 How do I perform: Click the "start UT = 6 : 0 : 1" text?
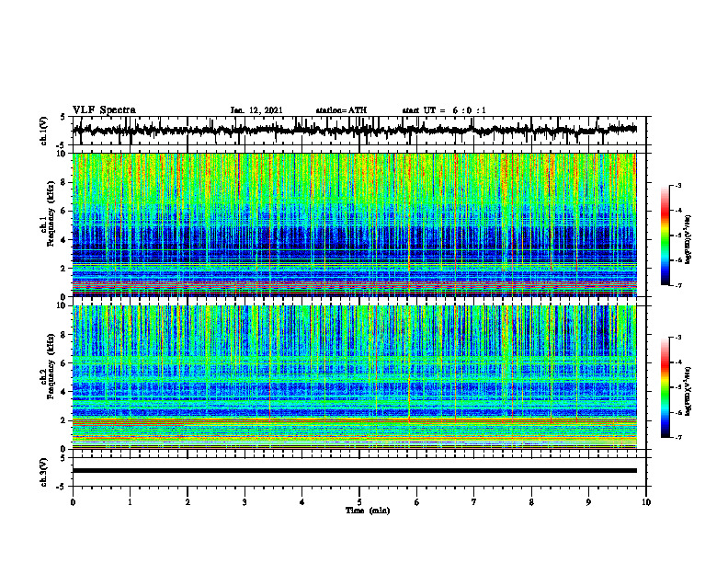click(x=444, y=110)
